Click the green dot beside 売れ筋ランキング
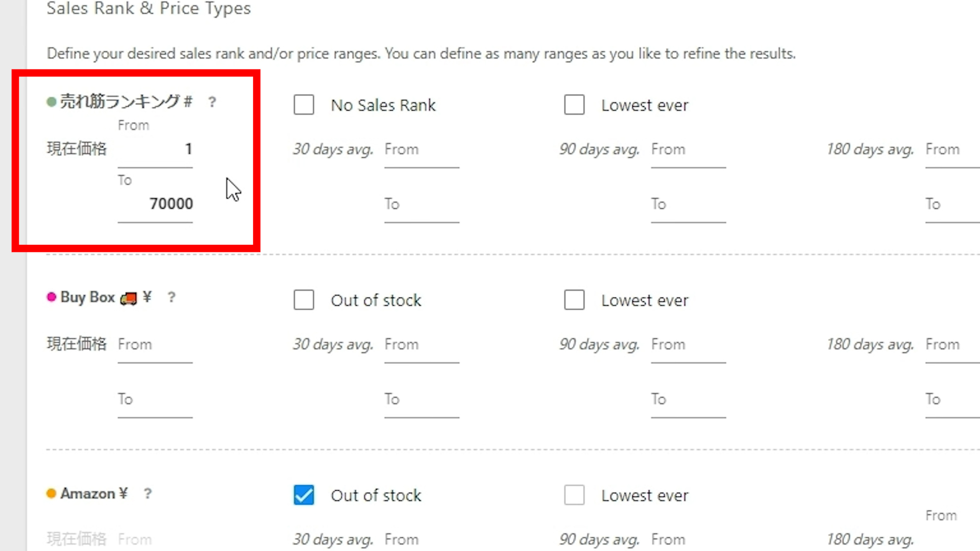This screenshot has height=551, width=980. (51, 102)
